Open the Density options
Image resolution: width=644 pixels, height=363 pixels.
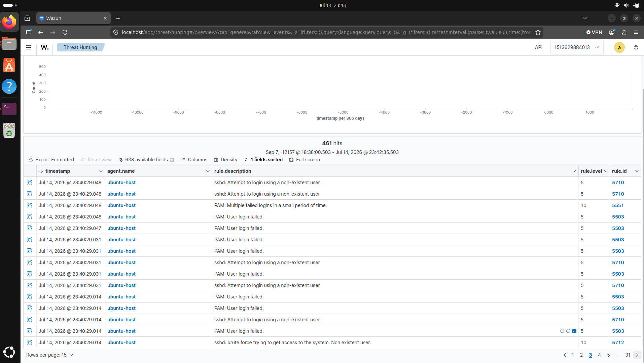[x=225, y=160]
